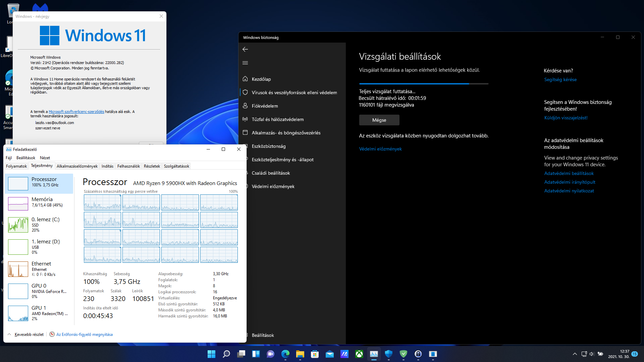Open Xbox app from taskbar
The image size is (644, 362).
click(x=359, y=354)
